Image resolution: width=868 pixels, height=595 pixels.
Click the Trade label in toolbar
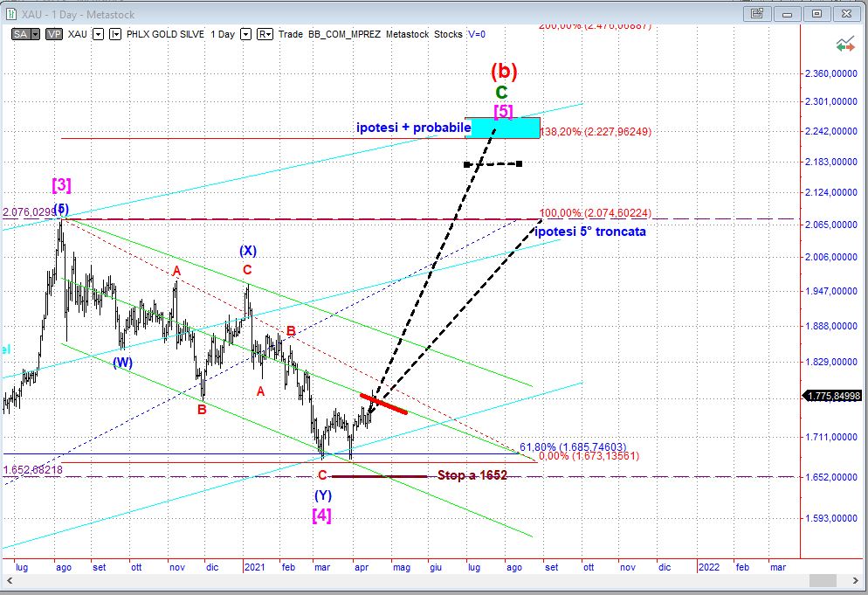pos(291,34)
